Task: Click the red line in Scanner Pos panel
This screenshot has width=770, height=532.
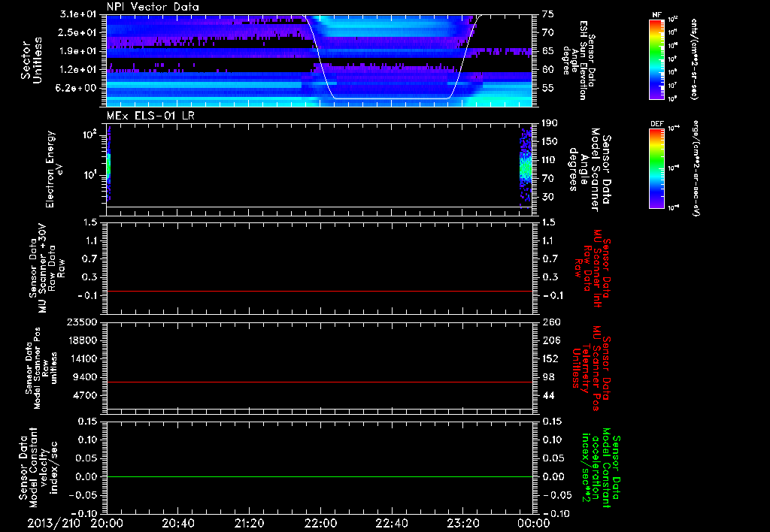Action: (320, 382)
